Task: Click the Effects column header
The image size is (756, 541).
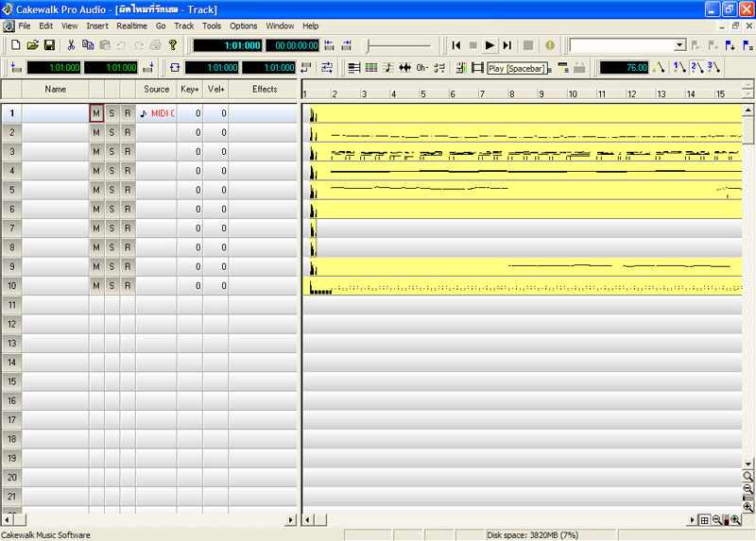Action: [265, 89]
